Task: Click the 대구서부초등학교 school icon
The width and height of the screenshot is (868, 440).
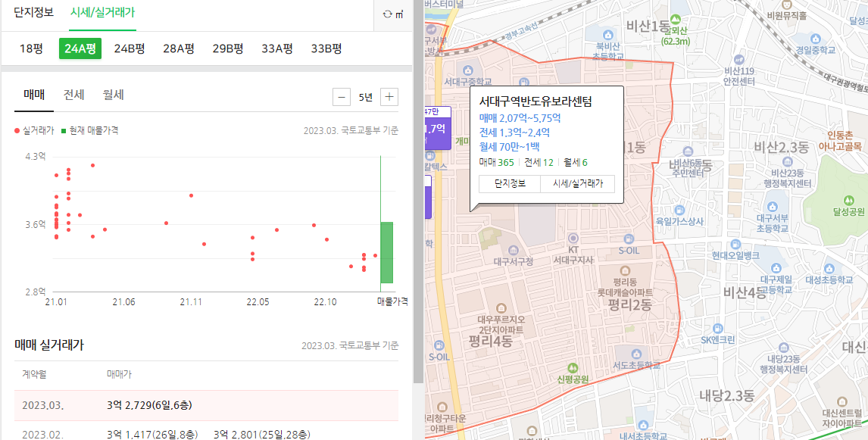Action: coord(772,207)
